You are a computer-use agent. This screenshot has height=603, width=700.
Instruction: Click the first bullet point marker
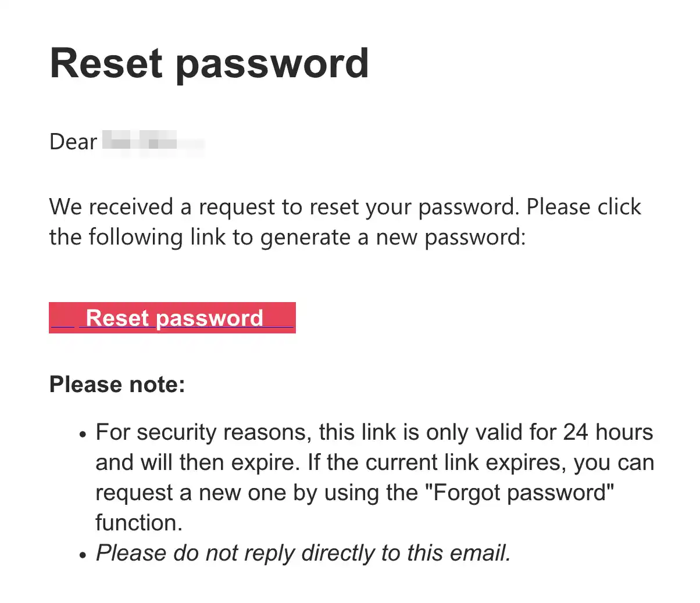click(83, 434)
